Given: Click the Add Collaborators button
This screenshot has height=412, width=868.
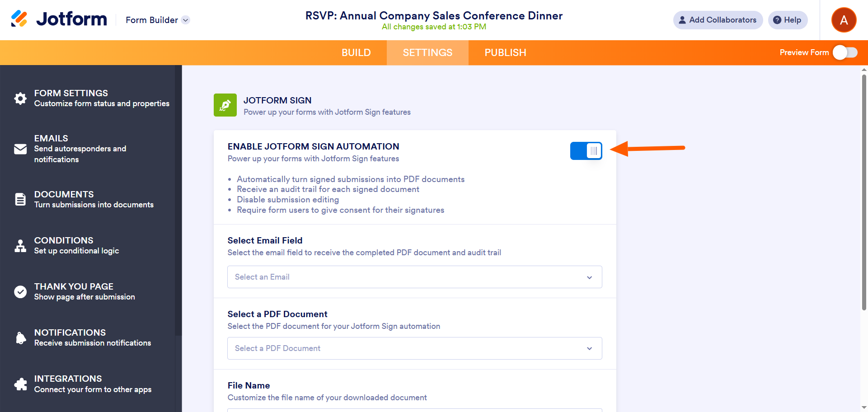Looking at the screenshot, I should click(718, 20).
